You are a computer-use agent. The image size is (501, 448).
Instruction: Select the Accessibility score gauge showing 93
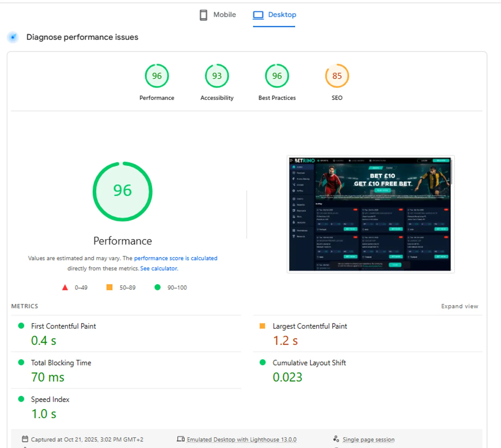tap(217, 76)
